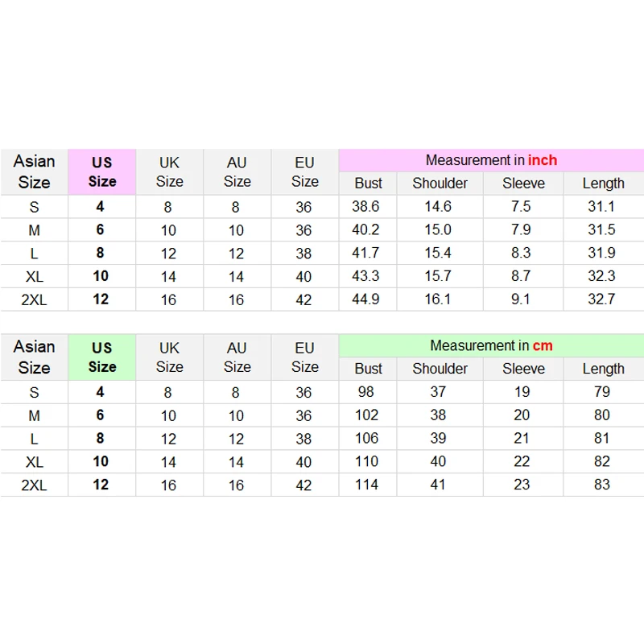
Task: Click the Shoulder header in inch table
Action: pyautogui.click(x=440, y=184)
